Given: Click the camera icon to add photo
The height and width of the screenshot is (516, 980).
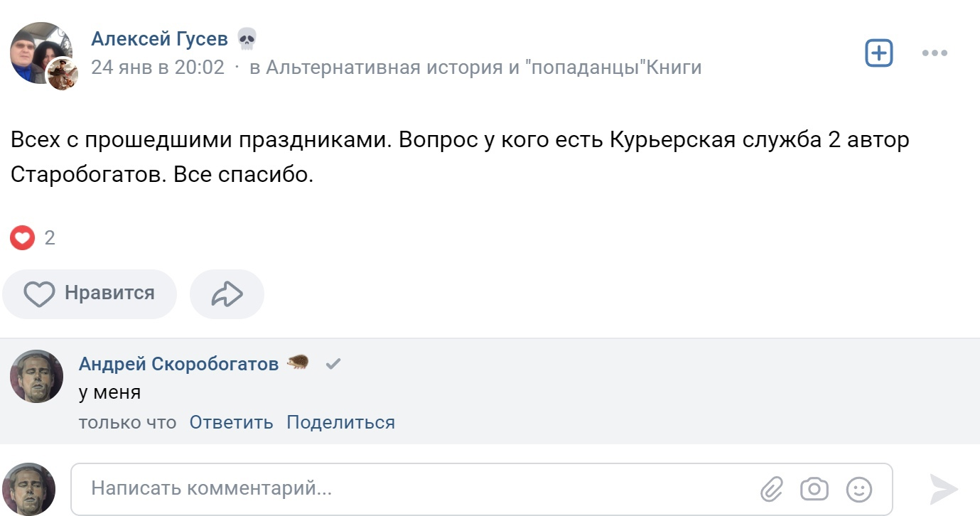Looking at the screenshot, I should [x=814, y=489].
